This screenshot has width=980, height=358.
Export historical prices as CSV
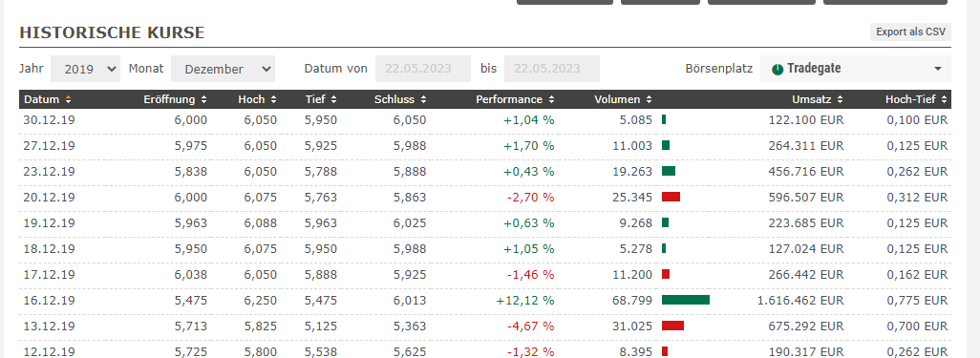[910, 32]
